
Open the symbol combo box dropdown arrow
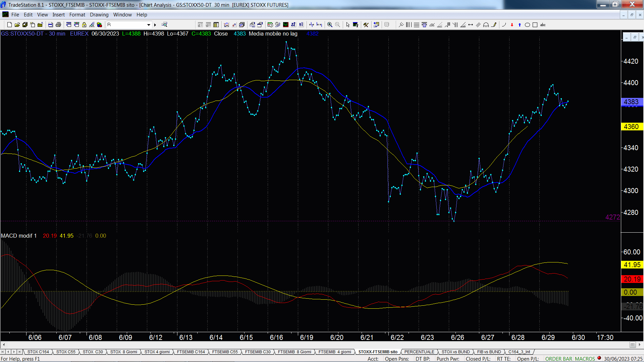(x=149, y=25)
